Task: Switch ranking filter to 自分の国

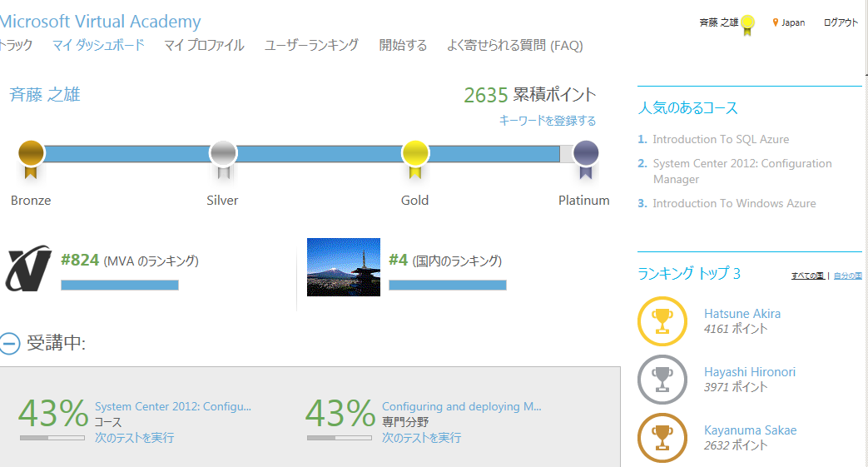Action: pos(847,276)
